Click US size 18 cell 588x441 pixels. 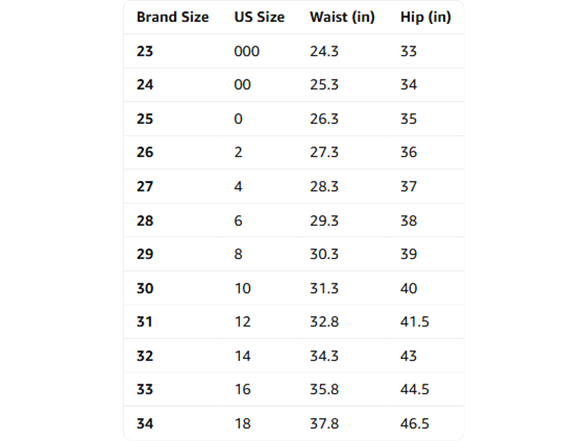click(x=243, y=424)
